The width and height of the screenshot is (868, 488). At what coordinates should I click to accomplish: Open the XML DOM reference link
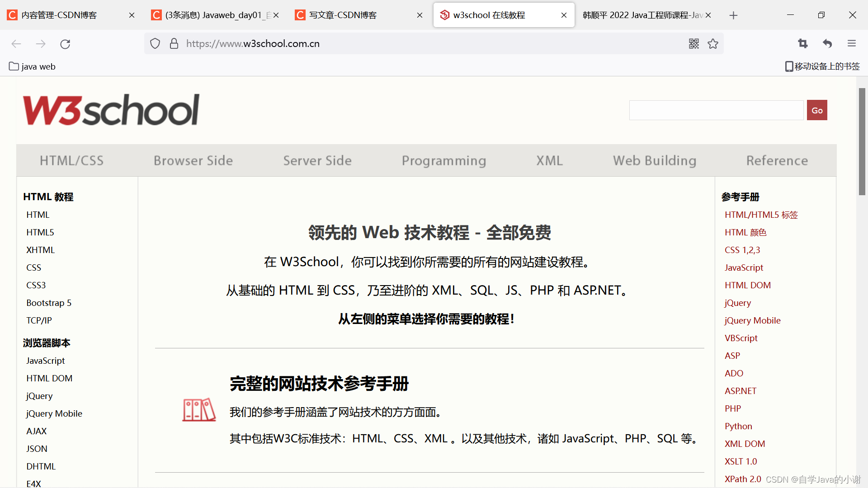pyautogui.click(x=745, y=444)
